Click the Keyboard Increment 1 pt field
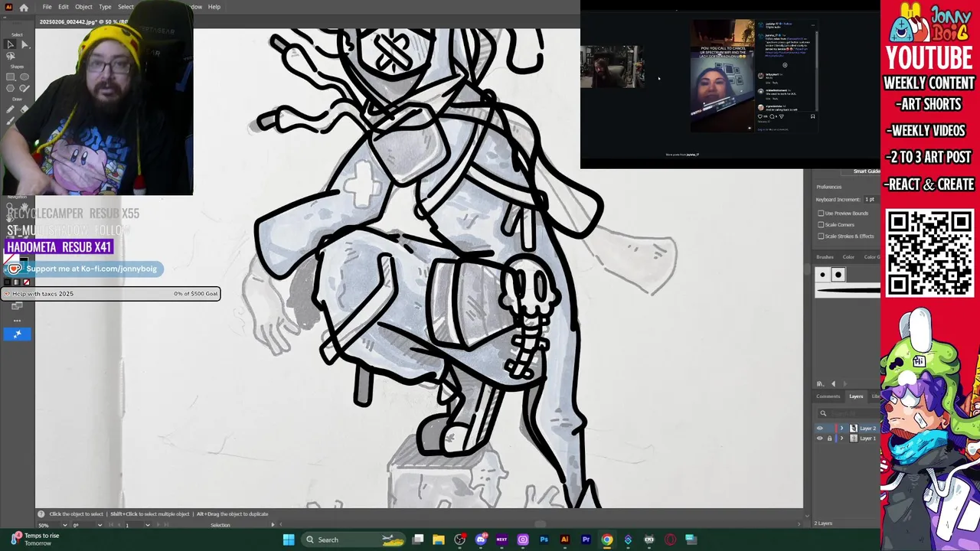 tap(872, 200)
